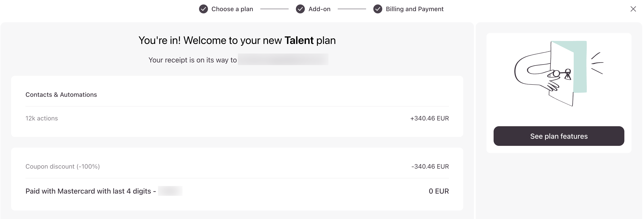Click the Coupon discount (-100%) label
The width and height of the screenshot is (644, 219).
pos(62,167)
